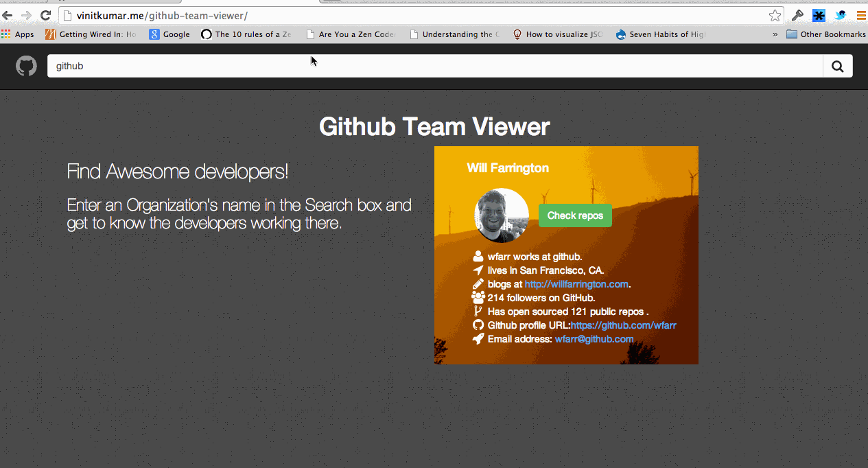Open the willfarrington.com blog link
868x468 pixels.
(x=576, y=284)
